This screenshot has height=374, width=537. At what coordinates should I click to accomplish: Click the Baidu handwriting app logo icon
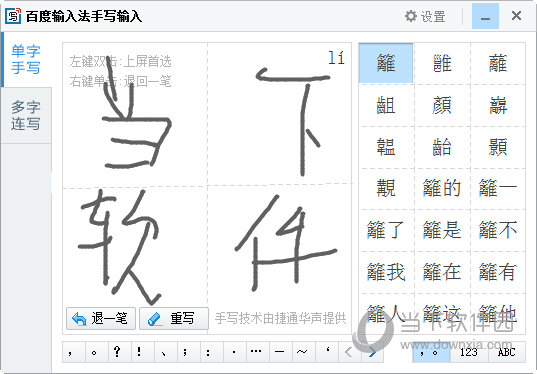[13, 16]
